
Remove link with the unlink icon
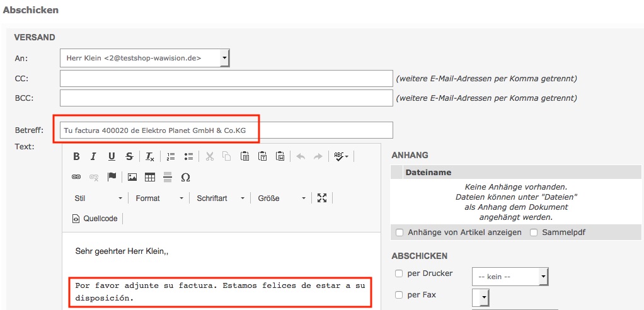[94, 177]
